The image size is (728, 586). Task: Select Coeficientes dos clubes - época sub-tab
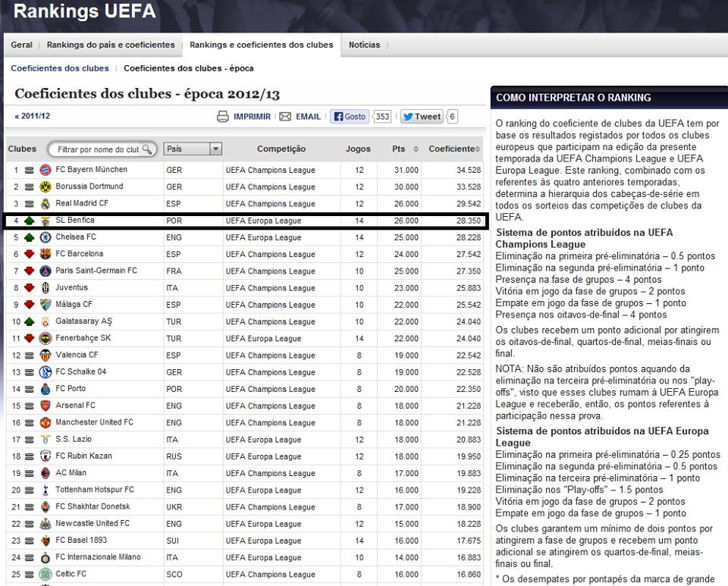(x=189, y=68)
